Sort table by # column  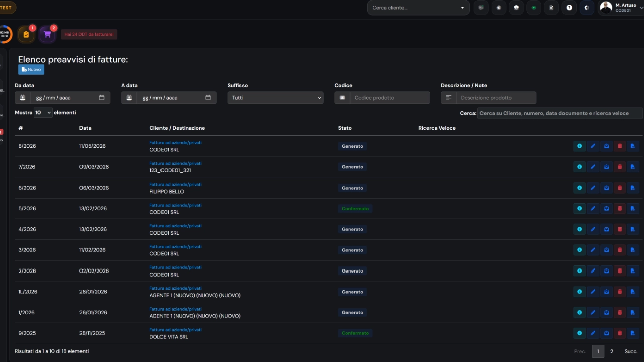pos(21,128)
